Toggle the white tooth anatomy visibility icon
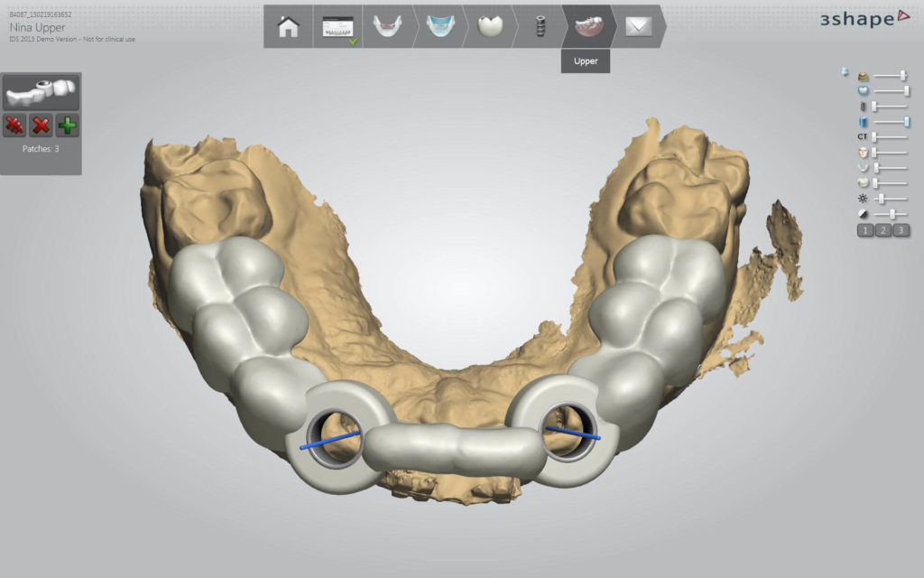Image resolution: width=924 pixels, height=578 pixels. click(x=863, y=182)
